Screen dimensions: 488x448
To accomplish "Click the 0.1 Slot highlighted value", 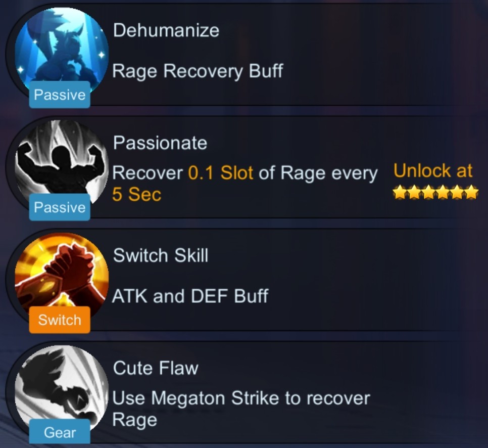I will point(221,173).
